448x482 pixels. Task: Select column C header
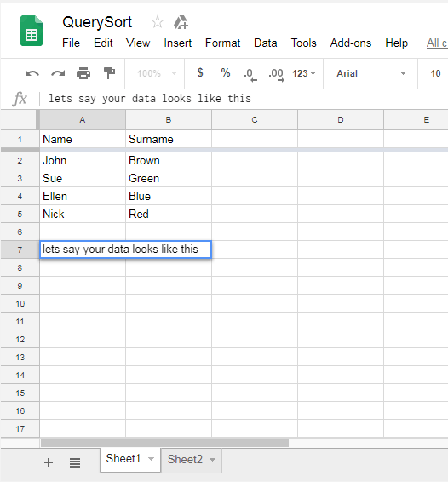point(255,120)
